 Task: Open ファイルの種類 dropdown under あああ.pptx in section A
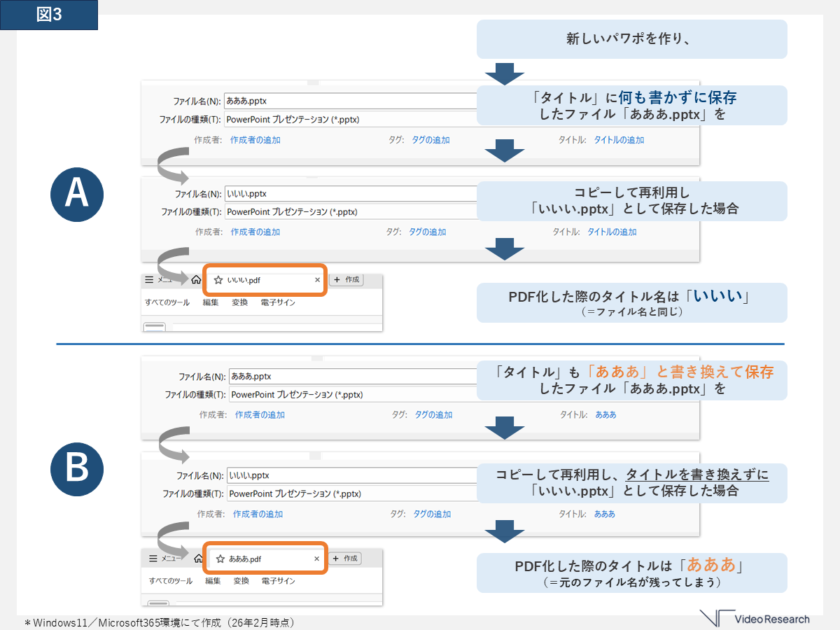[x=350, y=120]
